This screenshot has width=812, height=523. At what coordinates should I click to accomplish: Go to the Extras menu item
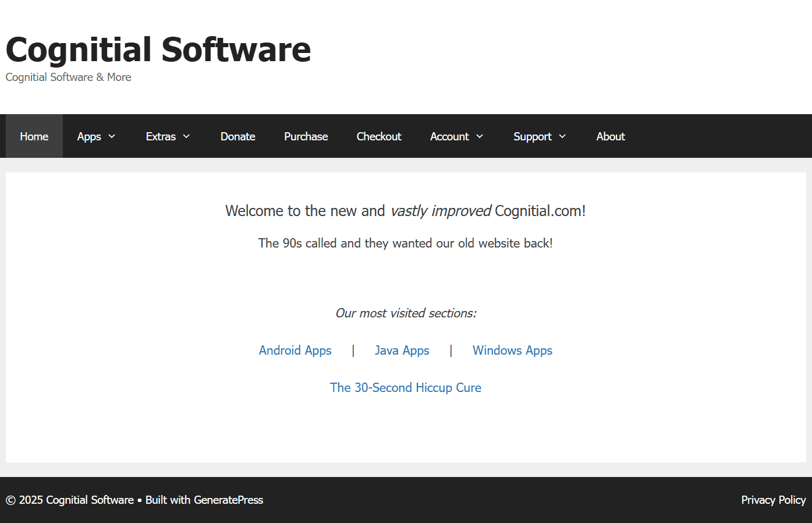[161, 136]
